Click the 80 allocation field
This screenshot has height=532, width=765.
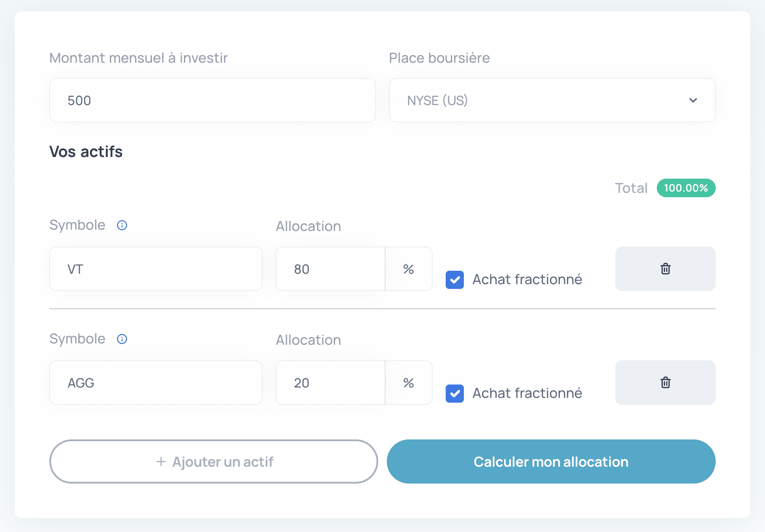tap(330, 269)
